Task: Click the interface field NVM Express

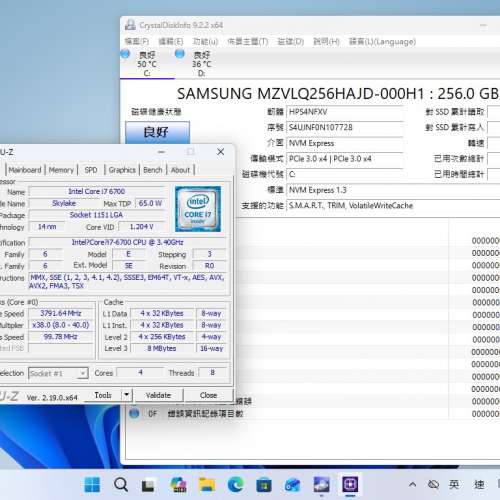Action: [x=345, y=143]
